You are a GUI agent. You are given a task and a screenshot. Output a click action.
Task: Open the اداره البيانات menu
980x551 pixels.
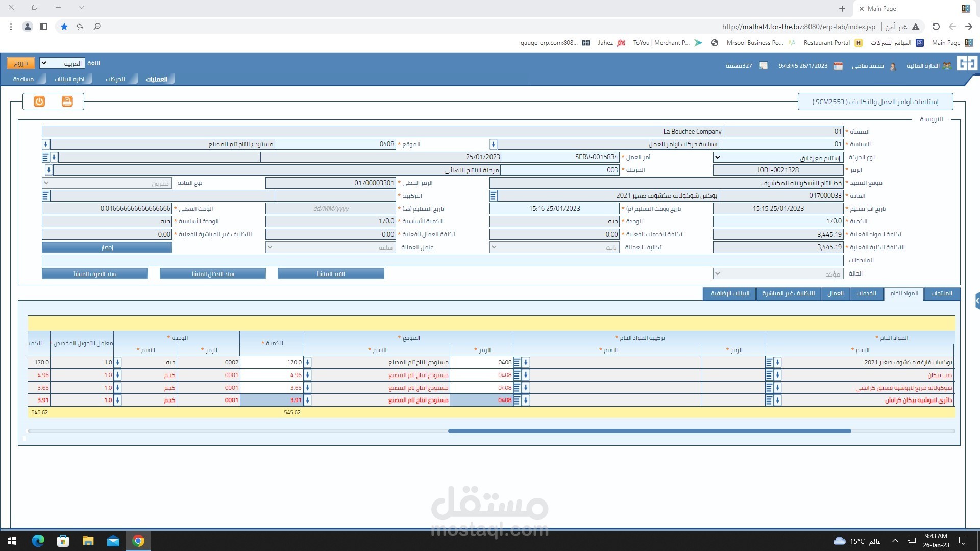click(69, 79)
